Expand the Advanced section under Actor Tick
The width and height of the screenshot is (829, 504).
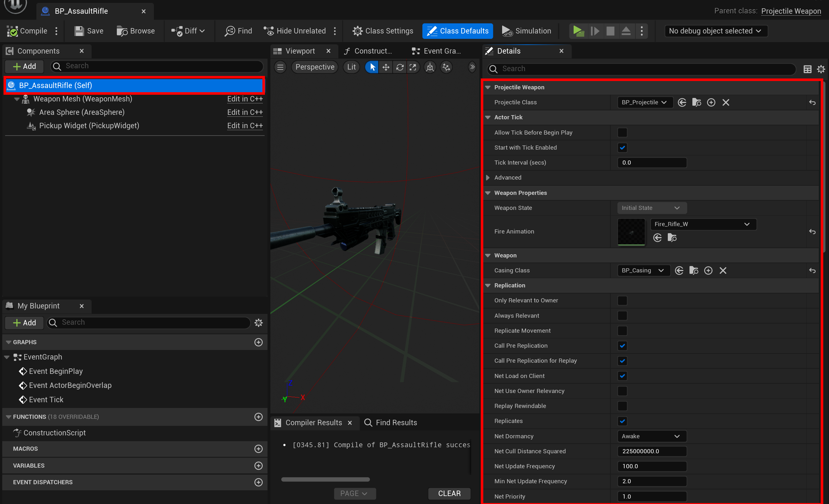(x=488, y=178)
